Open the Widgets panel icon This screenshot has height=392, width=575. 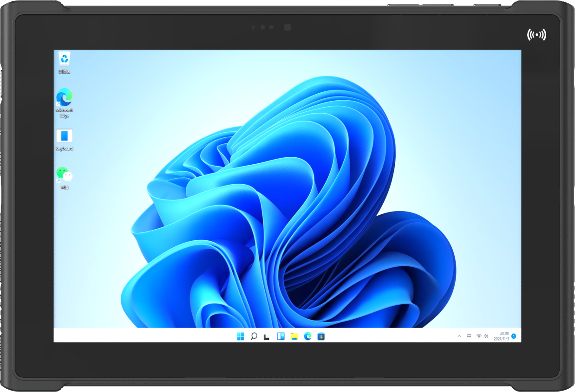click(x=281, y=336)
